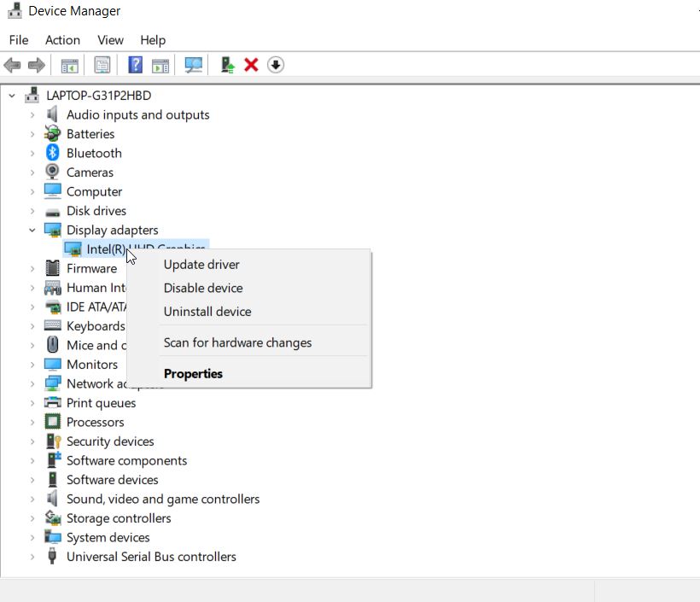
Task: Select the Processors label
Action: (95, 422)
